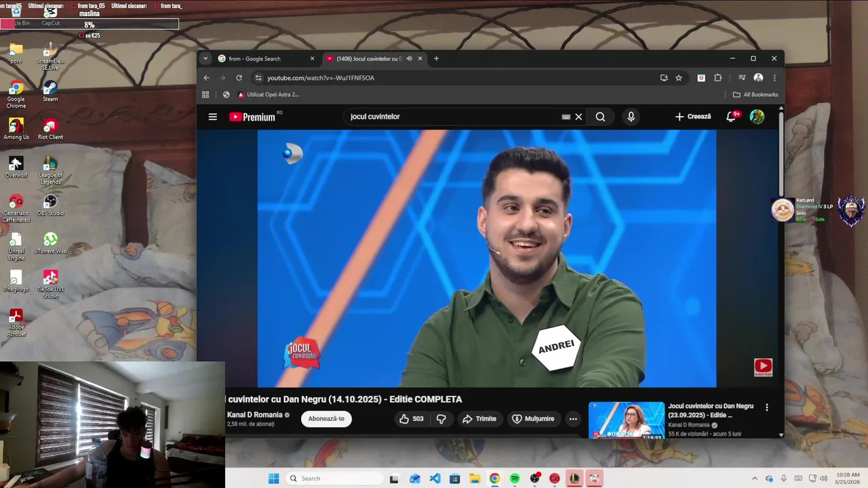
Task: Open YouTube notifications bell
Action: 731,117
